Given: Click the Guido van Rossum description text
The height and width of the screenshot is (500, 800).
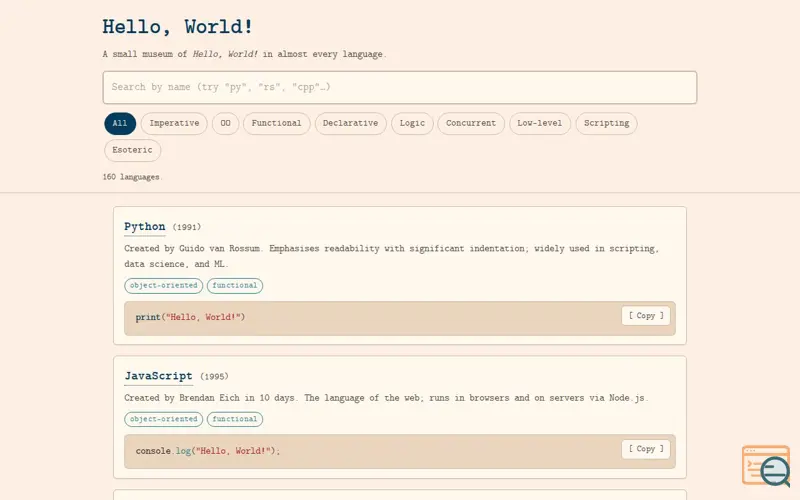Looking at the screenshot, I should 391,256.
